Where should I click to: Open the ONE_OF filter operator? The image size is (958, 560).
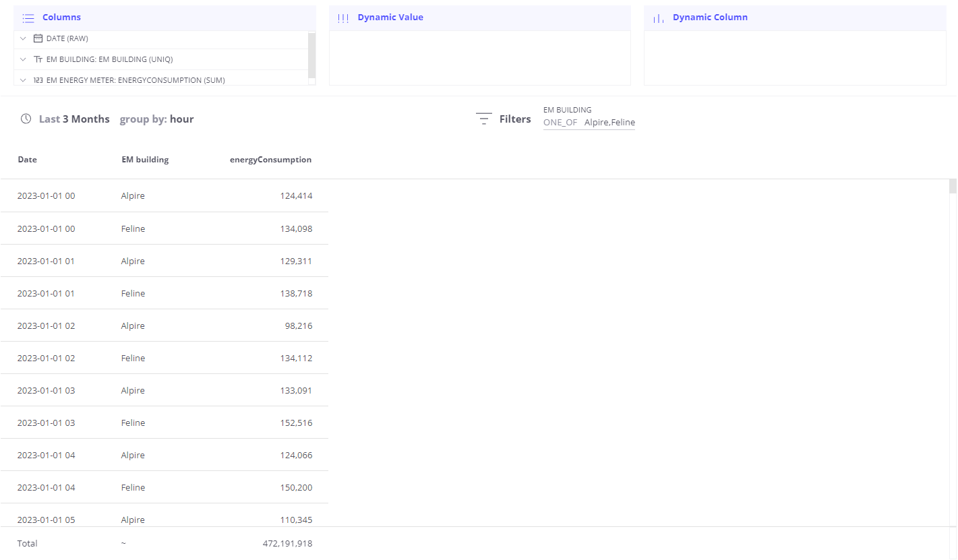click(560, 123)
